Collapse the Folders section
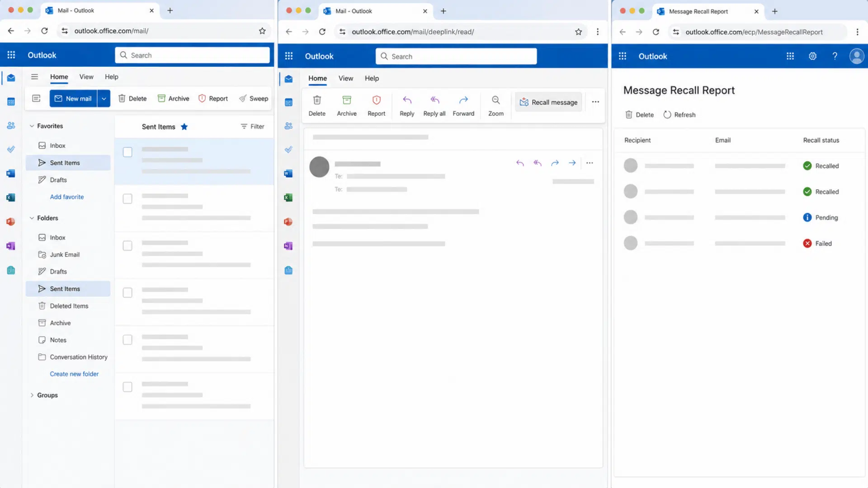868x488 pixels. click(32, 218)
